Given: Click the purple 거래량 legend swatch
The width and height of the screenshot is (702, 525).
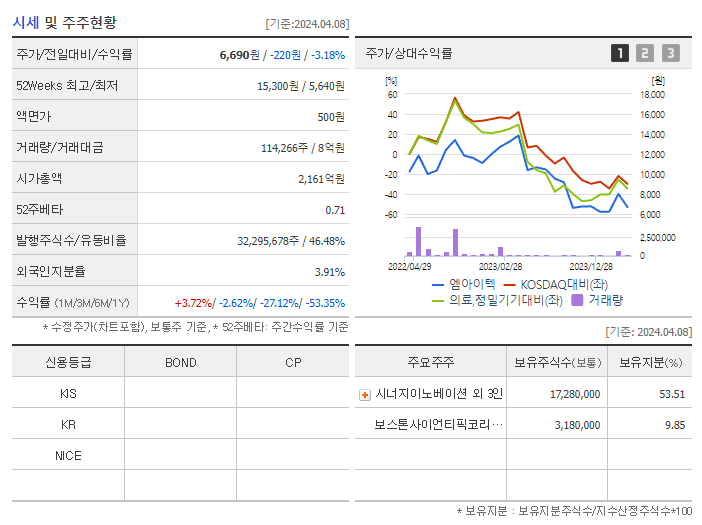Looking at the screenshot, I should [578, 300].
